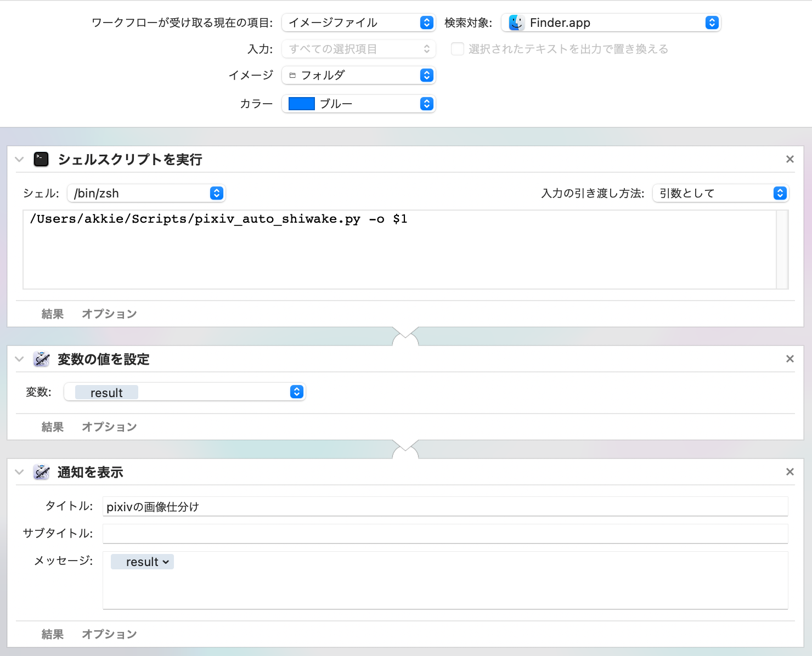812x656 pixels.
Task: Open the 変数 dropdown showing result
Action: (x=184, y=392)
